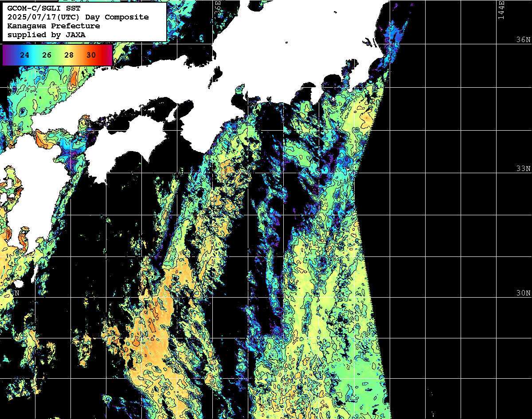Click the 'Kanagawa Prefecture' label
Screen dimensions: 532x419
[x=54, y=26]
